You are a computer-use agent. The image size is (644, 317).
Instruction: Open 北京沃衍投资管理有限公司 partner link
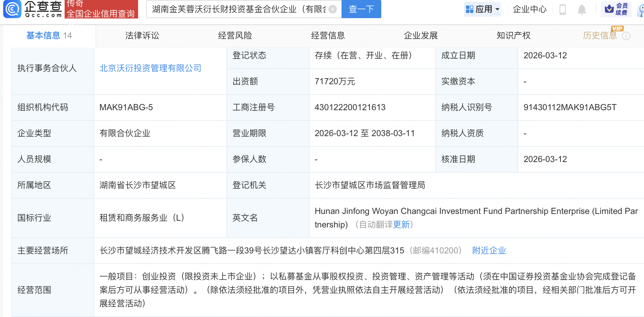pos(150,68)
